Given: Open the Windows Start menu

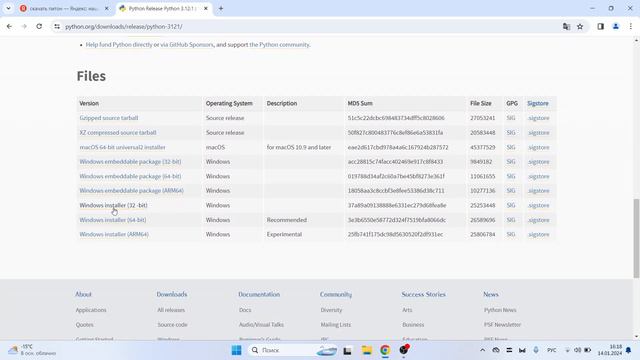Looking at the screenshot, I should coord(236,350).
